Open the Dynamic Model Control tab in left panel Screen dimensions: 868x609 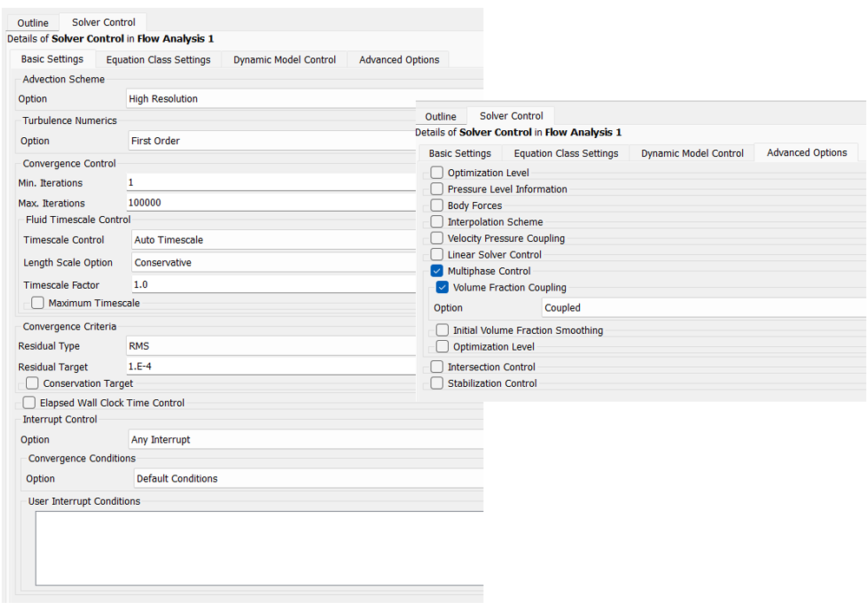click(284, 60)
